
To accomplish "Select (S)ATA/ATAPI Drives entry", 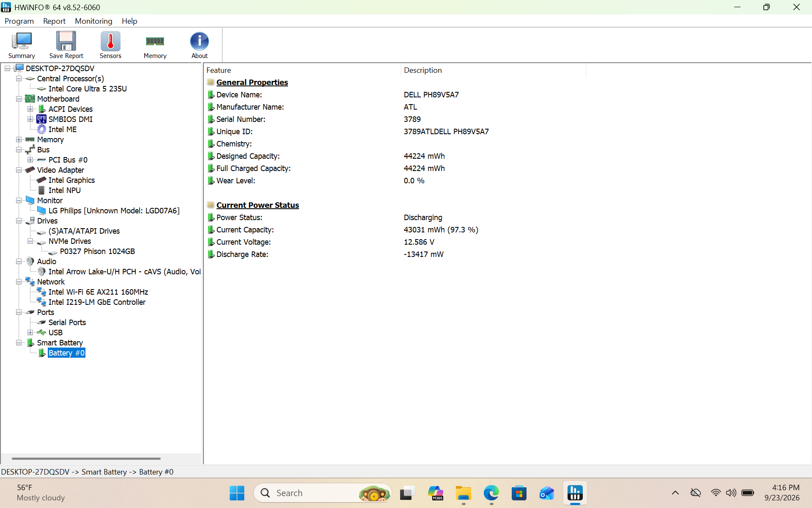I will [84, 231].
